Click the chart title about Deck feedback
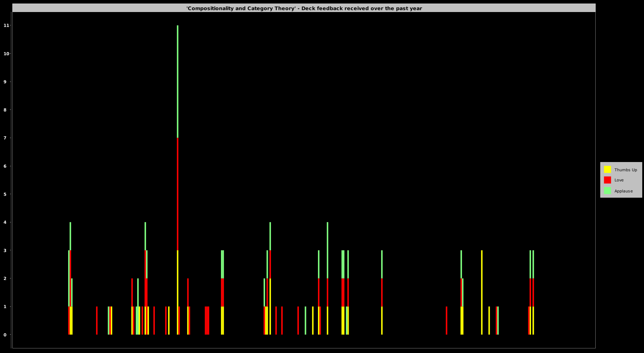This screenshot has height=353, width=644. click(x=304, y=8)
